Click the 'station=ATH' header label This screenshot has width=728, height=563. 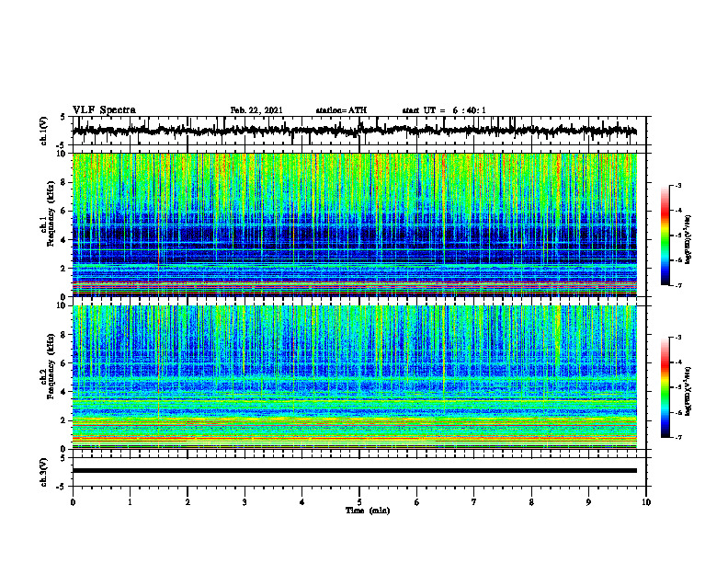tap(341, 110)
